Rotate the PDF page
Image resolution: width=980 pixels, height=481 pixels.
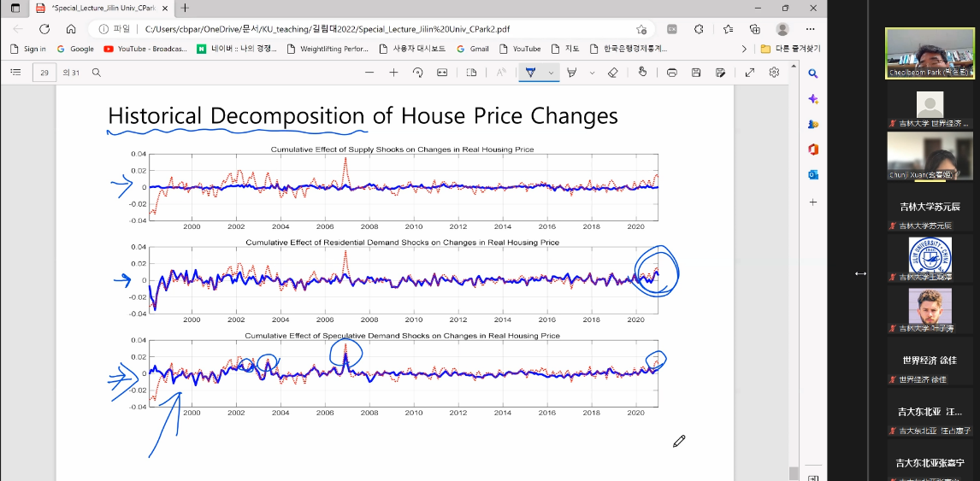(x=418, y=73)
